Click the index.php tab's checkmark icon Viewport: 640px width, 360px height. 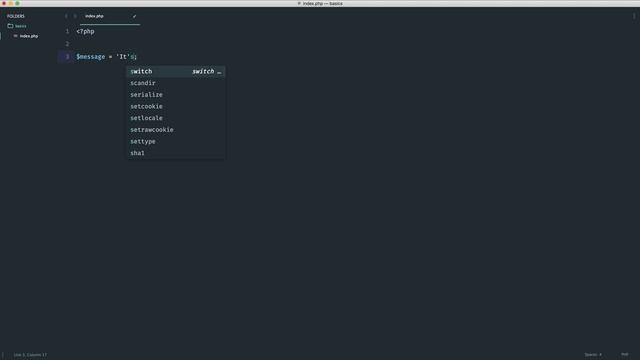click(134, 16)
